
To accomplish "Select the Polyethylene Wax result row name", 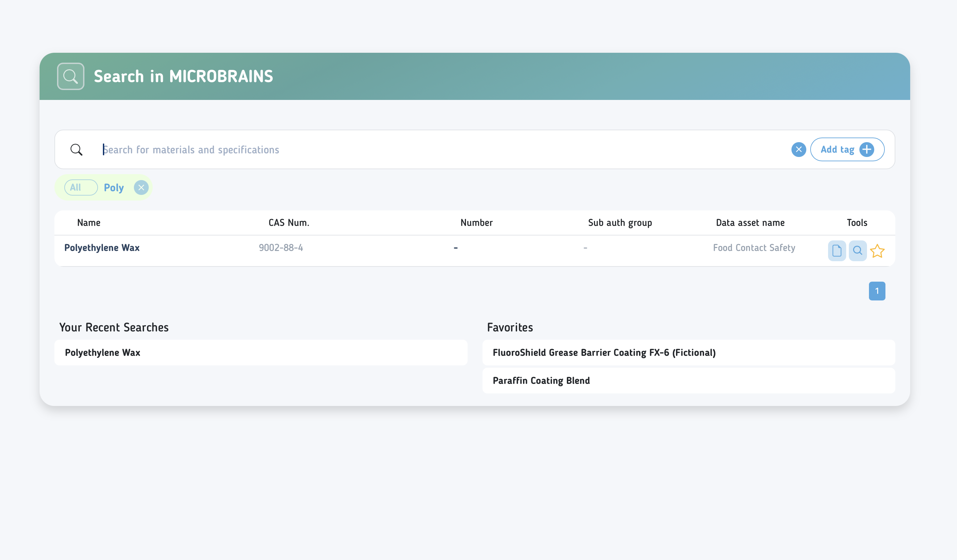I will (x=102, y=248).
